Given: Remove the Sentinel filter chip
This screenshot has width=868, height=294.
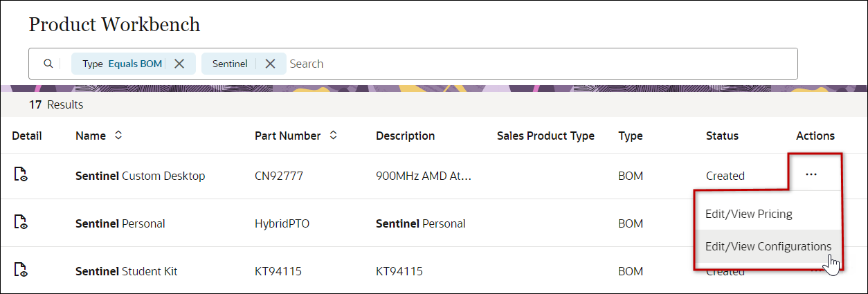Looking at the screenshot, I should [271, 64].
